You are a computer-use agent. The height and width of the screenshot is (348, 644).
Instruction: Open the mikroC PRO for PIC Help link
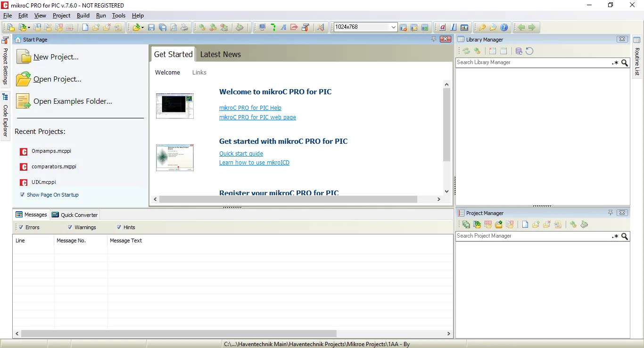(x=250, y=108)
